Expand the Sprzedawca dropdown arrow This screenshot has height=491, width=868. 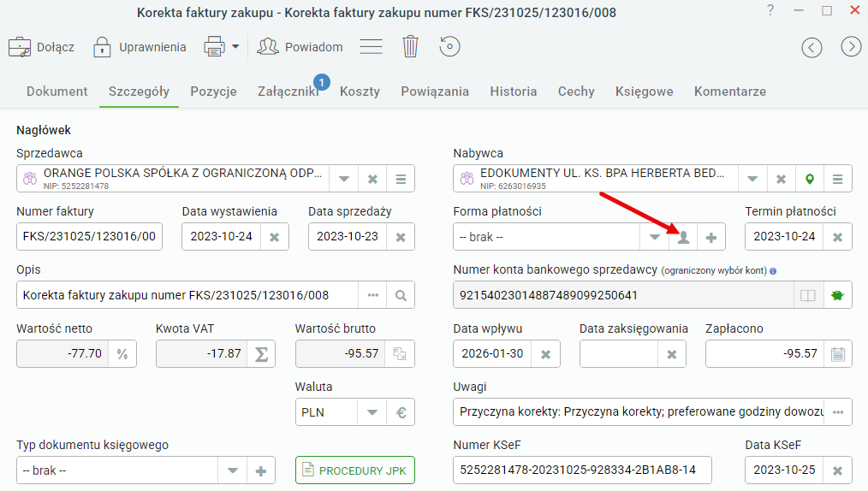click(344, 179)
